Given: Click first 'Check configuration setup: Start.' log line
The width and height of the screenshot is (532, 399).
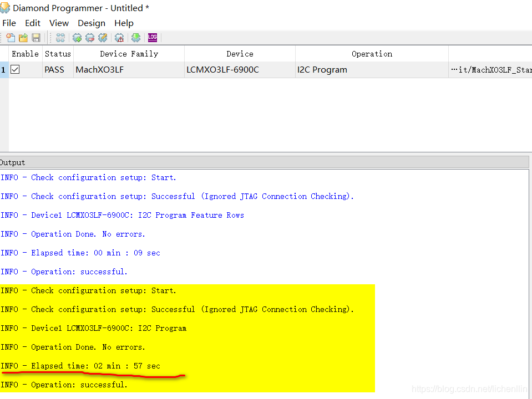Looking at the screenshot, I should click(x=88, y=178).
